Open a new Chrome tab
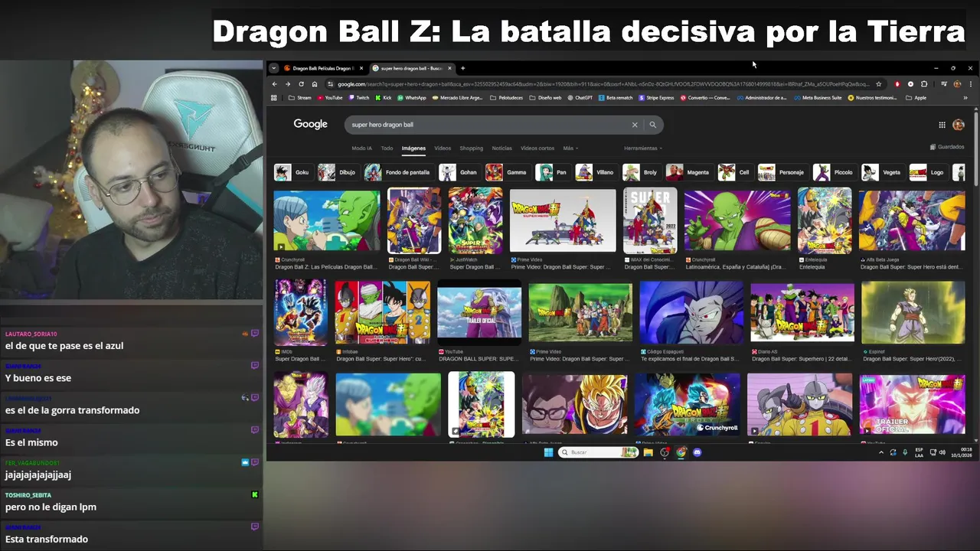Viewport: 980px width, 551px height. click(x=462, y=68)
